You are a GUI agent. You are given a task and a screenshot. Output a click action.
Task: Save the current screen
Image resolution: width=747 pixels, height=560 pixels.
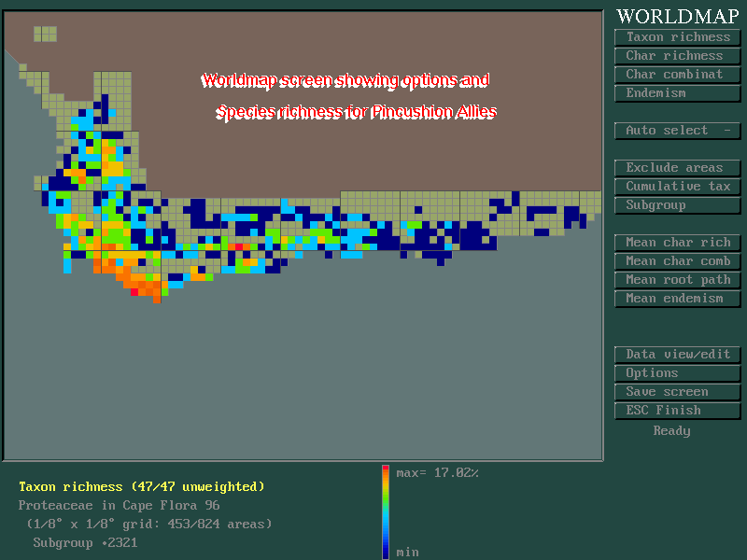[x=677, y=391]
